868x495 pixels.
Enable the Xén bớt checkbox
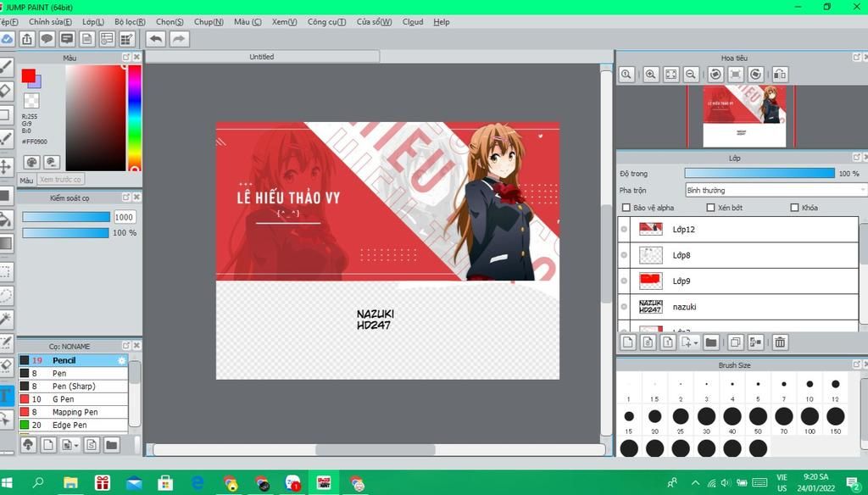click(x=711, y=208)
